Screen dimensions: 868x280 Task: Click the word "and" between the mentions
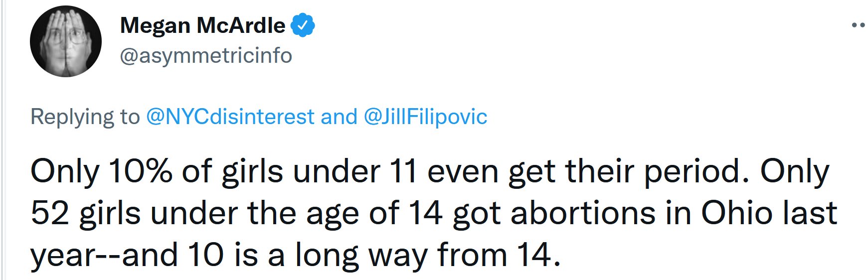(339, 117)
